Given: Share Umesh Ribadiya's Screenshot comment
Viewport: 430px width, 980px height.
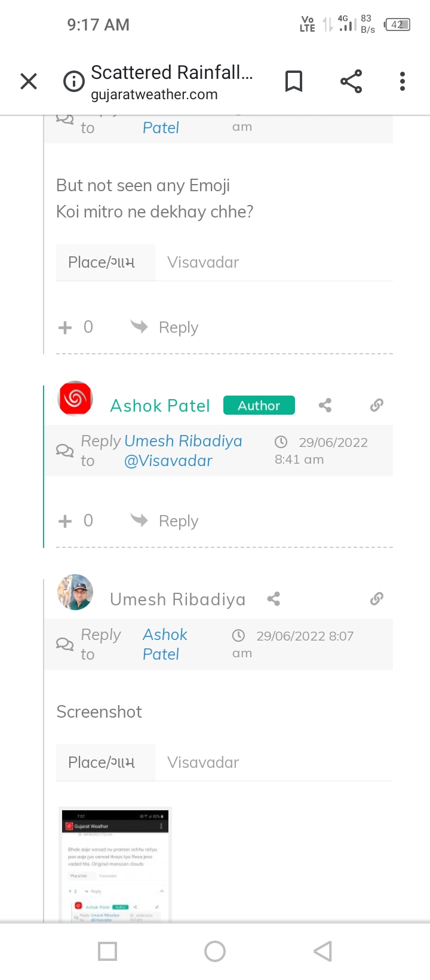Looking at the screenshot, I should click(x=274, y=599).
